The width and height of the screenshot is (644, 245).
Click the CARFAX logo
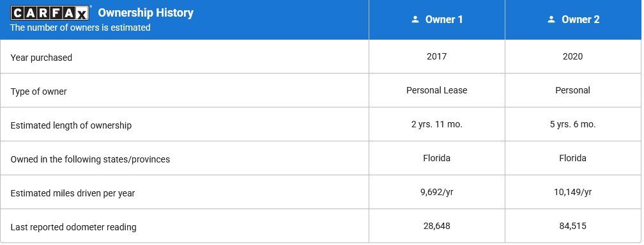pos(50,13)
